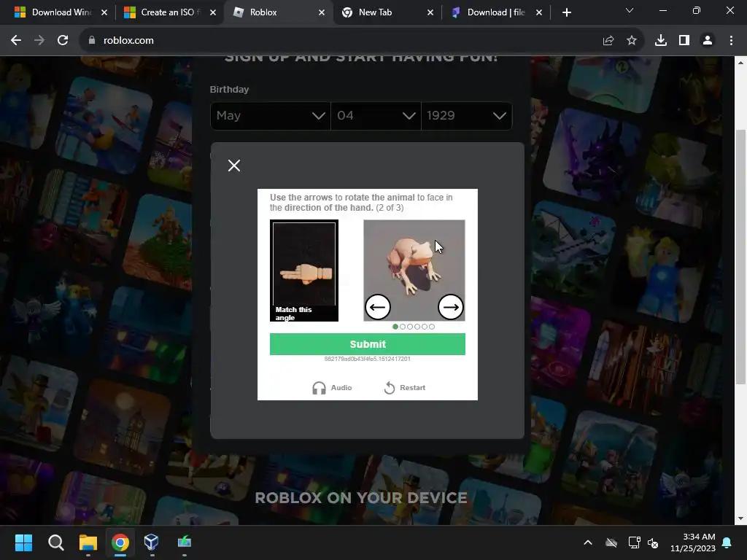747x560 pixels.
Task: Click the headphones icon beside Audio
Action: (319, 388)
